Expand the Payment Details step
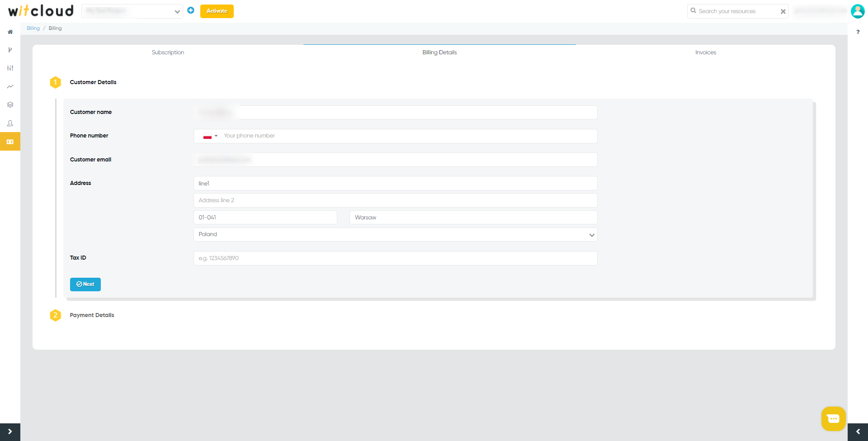 point(92,315)
